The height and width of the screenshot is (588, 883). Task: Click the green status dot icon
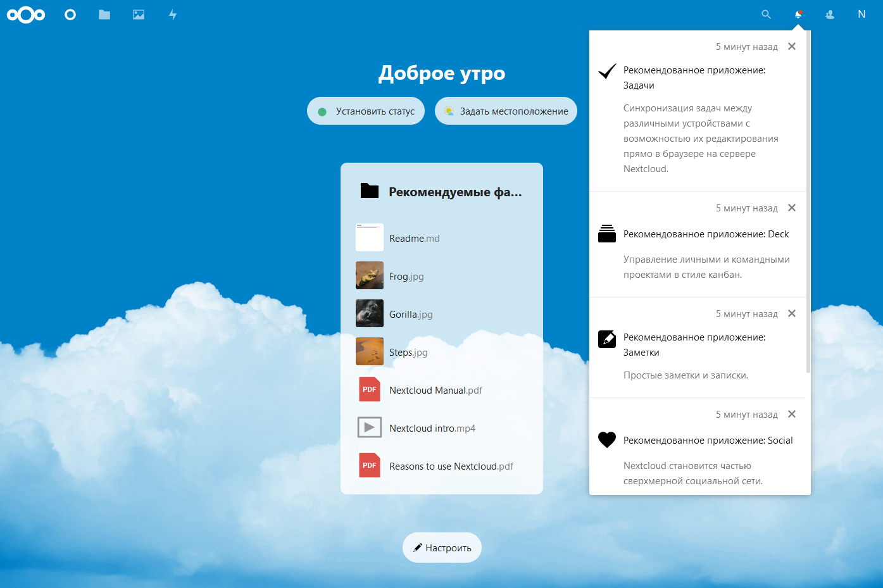pos(322,111)
